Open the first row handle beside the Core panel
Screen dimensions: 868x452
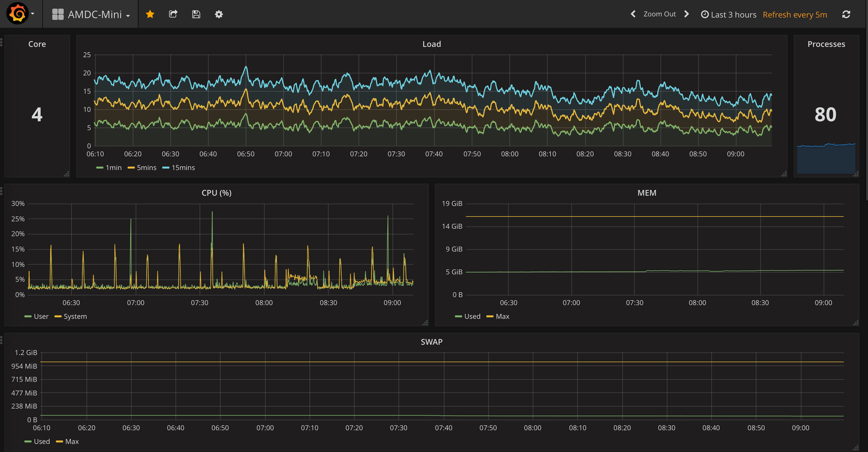tap(1, 42)
